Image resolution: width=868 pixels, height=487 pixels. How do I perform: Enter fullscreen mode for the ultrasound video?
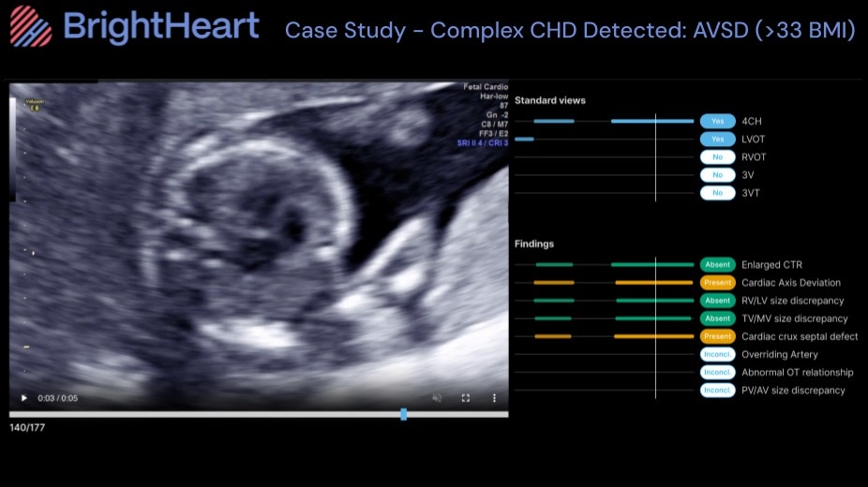click(466, 398)
